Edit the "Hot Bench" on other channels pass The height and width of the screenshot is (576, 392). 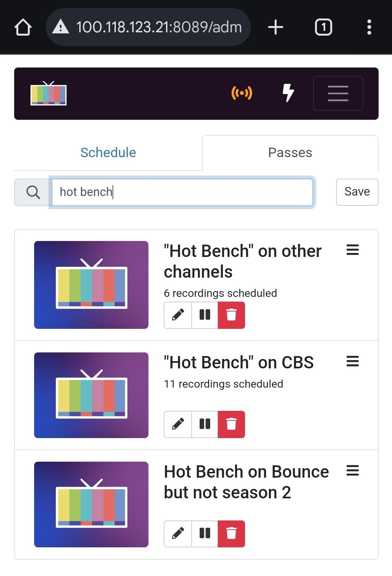pos(178,315)
